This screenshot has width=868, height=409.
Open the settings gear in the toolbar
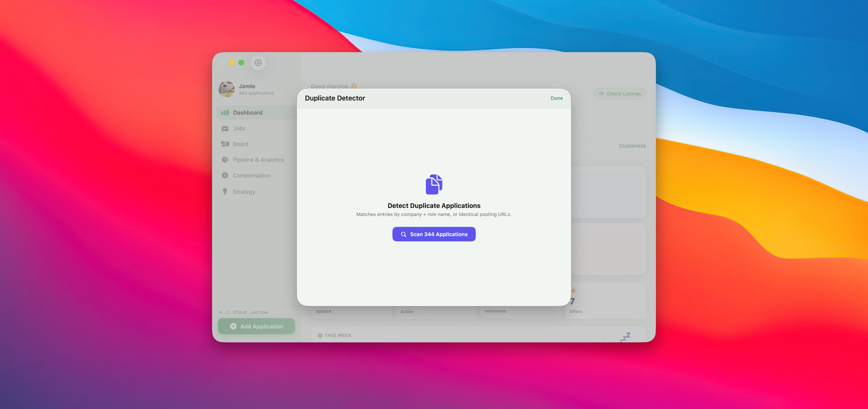coord(258,63)
